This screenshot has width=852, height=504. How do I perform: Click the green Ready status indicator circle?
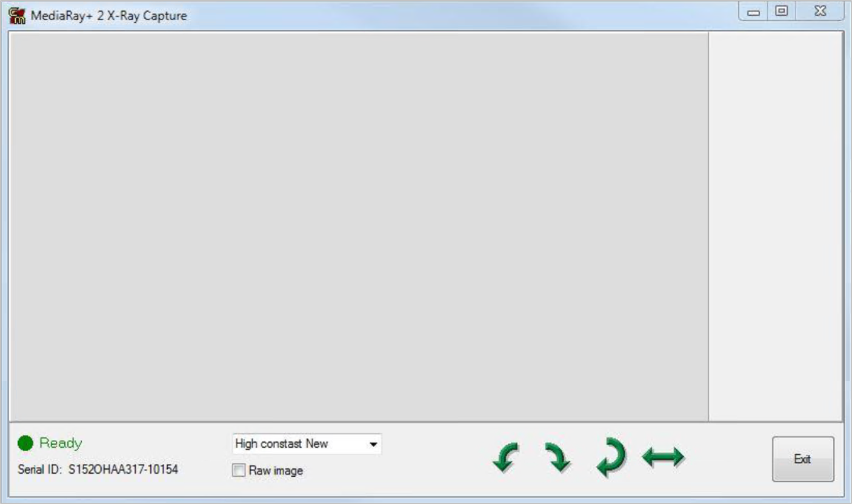pos(25,443)
